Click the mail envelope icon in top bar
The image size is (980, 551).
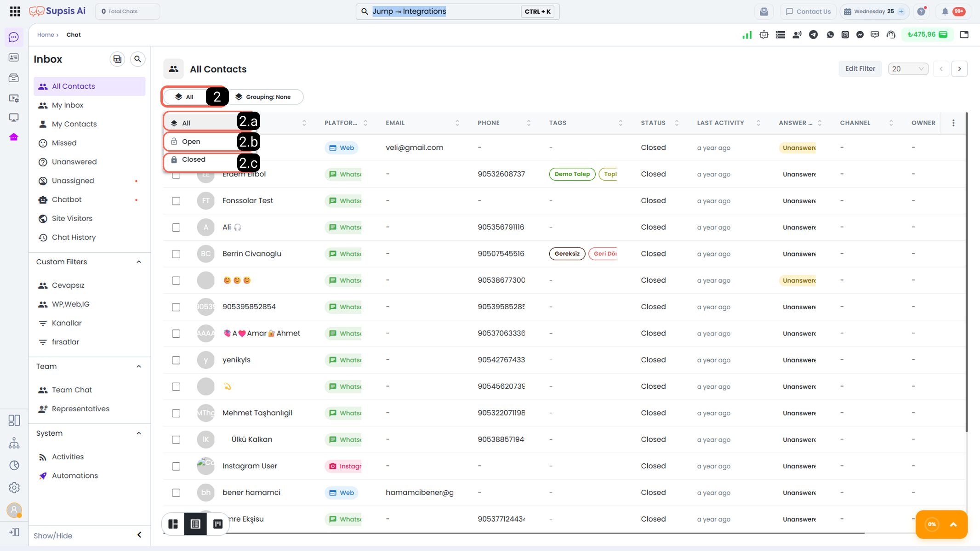click(x=764, y=11)
